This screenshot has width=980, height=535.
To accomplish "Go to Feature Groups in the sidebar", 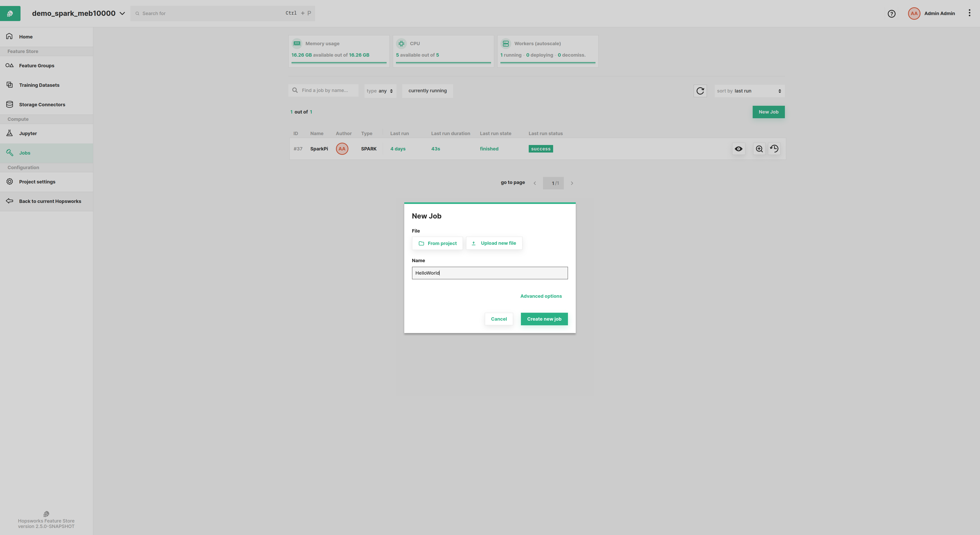I will 37,66.
